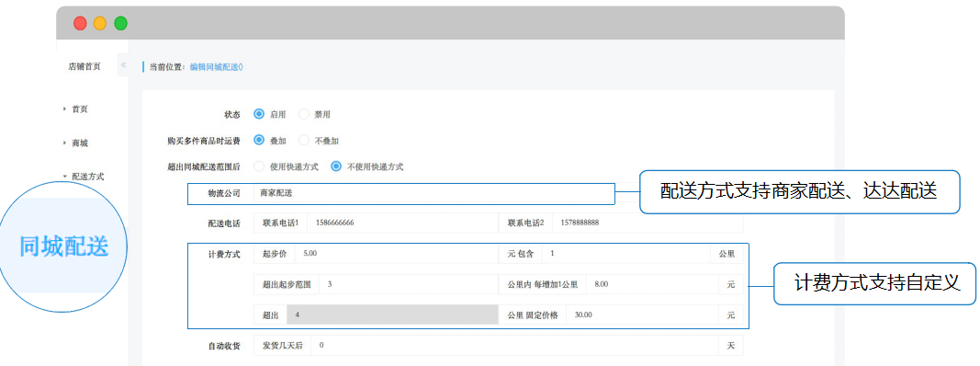Screen dimensions: 980x366
Task: Focus the 联系电话2 input field
Action: [648, 223]
